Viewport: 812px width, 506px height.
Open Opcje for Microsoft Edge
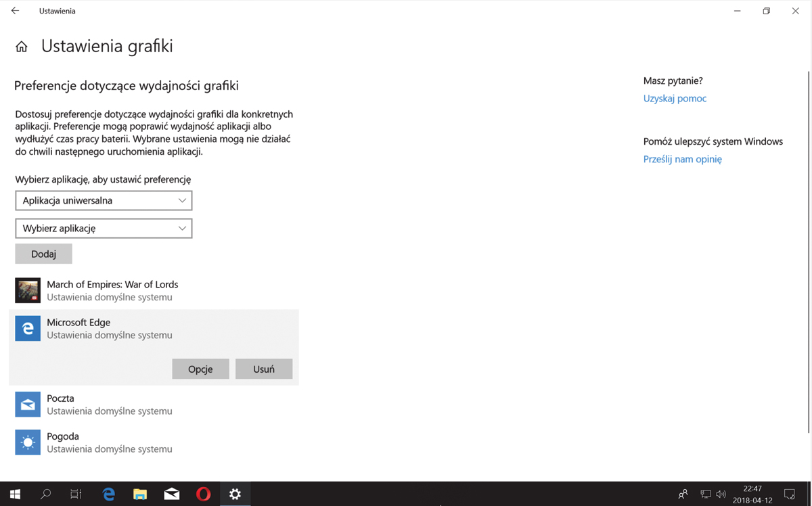(x=200, y=369)
